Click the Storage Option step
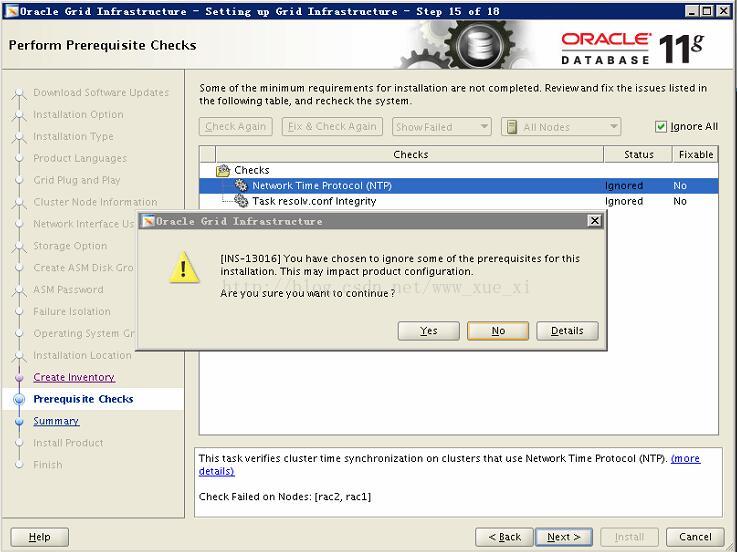 [x=70, y=246]
